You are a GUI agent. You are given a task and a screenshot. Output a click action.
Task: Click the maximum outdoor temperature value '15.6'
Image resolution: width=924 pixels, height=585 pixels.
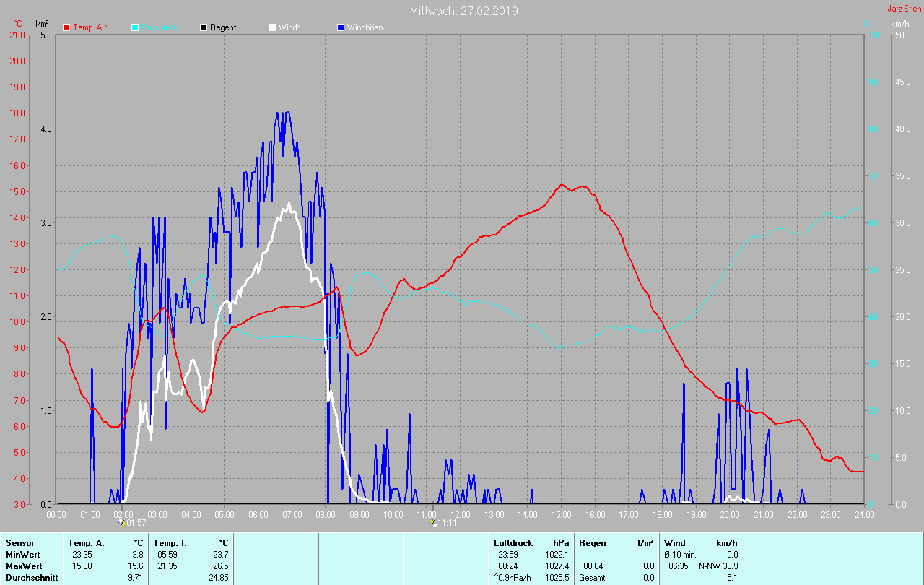[x=136, y=566]
